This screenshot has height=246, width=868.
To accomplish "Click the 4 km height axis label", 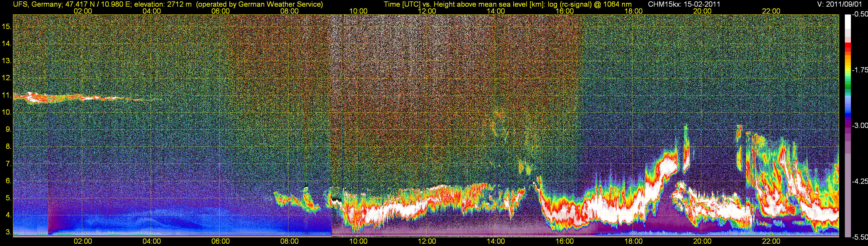I will 8,215.
